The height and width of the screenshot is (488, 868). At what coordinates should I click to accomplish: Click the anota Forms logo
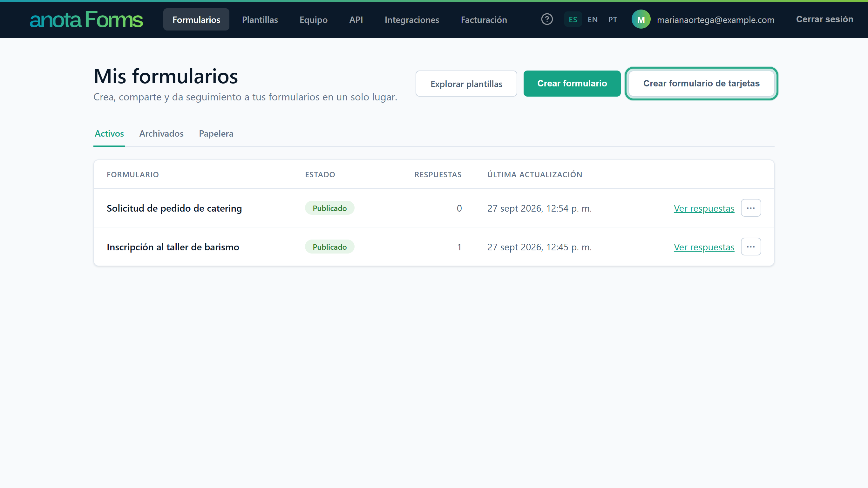[x=86, y=20]
